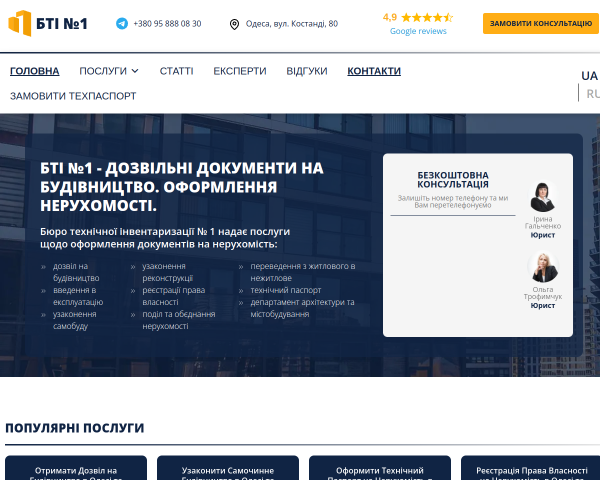This screenshot has height=480, width=600.
Task: Switch language to UA
Action: [x=589, y=76]
